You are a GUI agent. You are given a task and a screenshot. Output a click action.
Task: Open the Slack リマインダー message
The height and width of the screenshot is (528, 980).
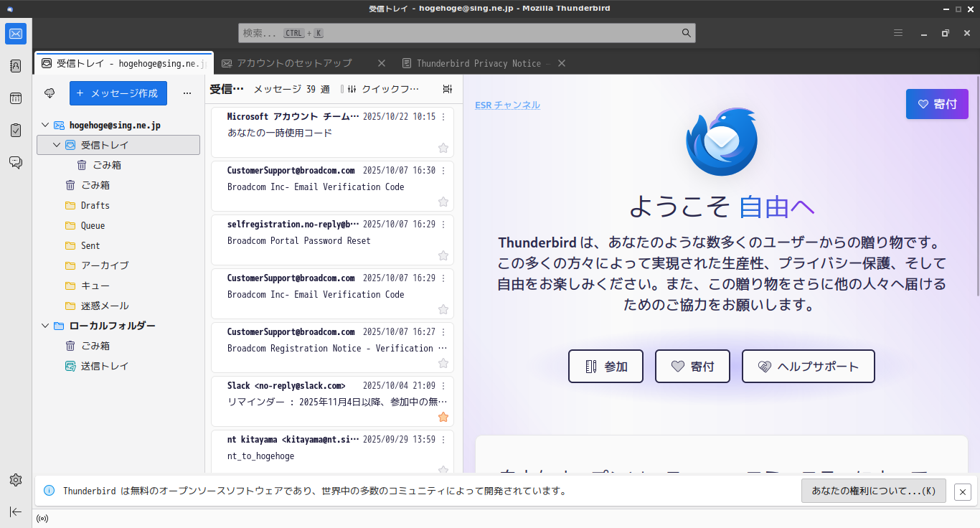click(x=332, y=401)
